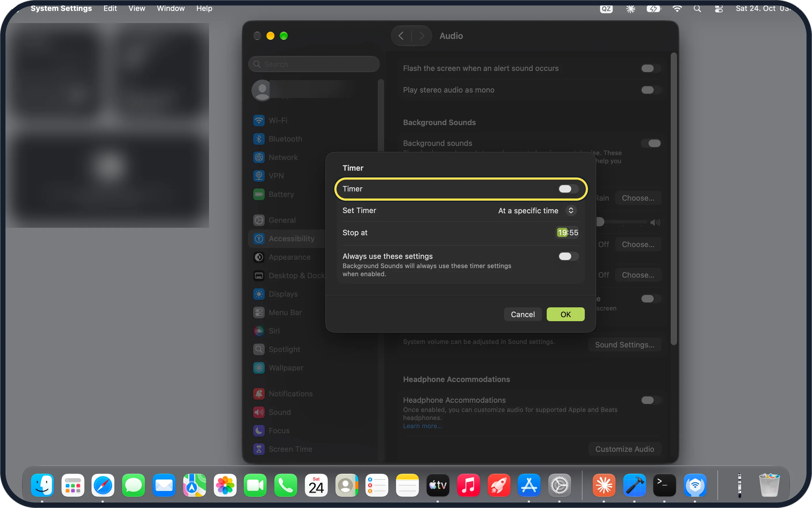Select the minutes field in Stop at
Screen dimensions: 812x508
(x=574, y=232)
